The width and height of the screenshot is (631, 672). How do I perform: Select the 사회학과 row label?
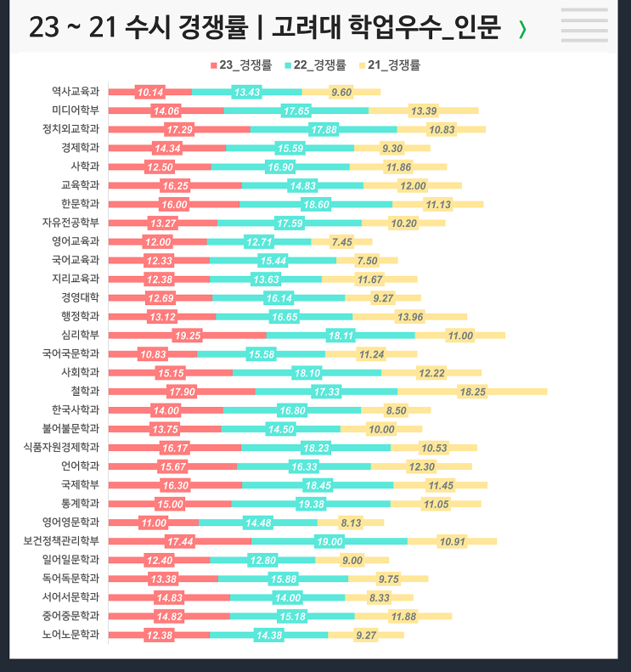[80, 372]
